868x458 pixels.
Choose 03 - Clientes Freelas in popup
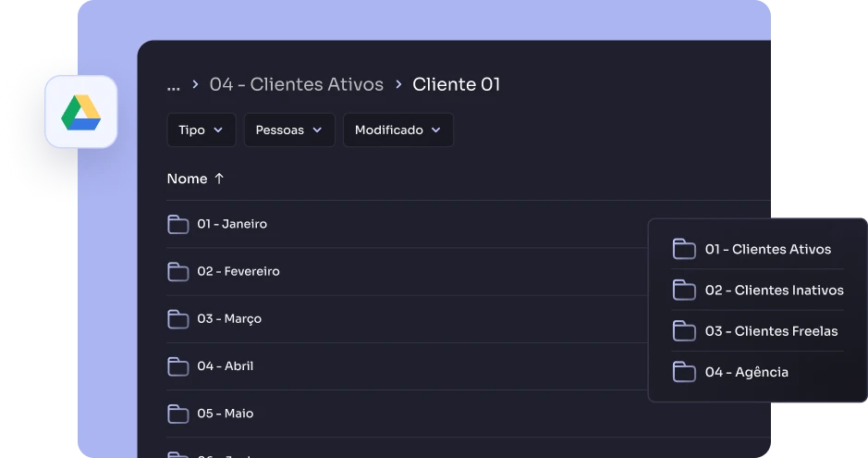pos(771,331)
